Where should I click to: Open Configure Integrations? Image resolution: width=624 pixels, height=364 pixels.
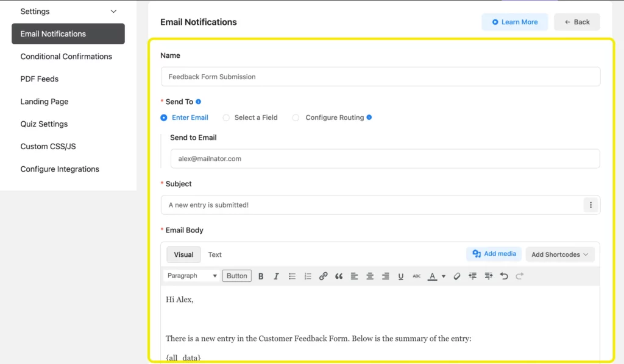(x=60, y=169)
